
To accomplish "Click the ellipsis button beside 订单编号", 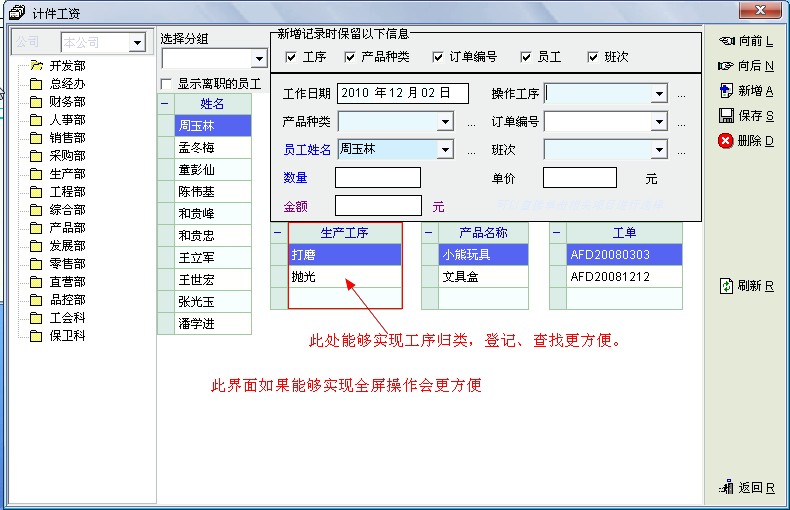I will [681, 123].
